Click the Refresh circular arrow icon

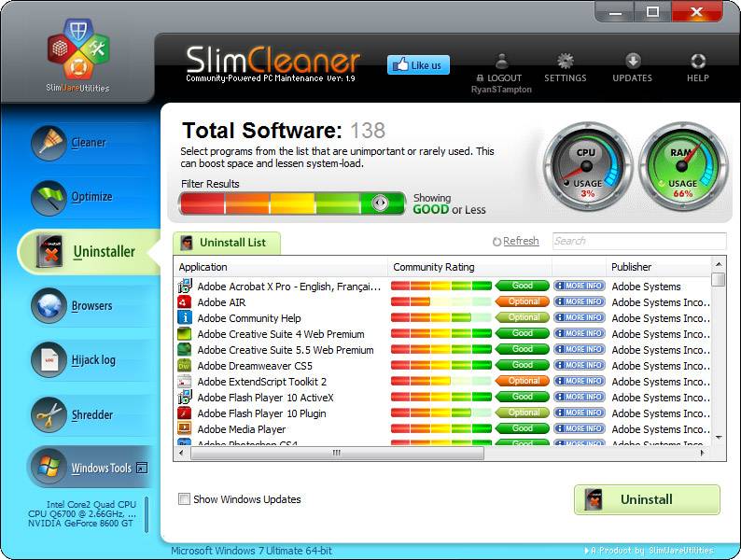coord(496,242)
